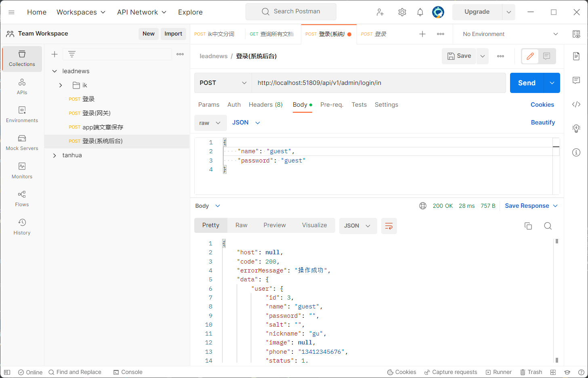
Task: Open Mock Servers in the sidebar
Action: point(22,143)
